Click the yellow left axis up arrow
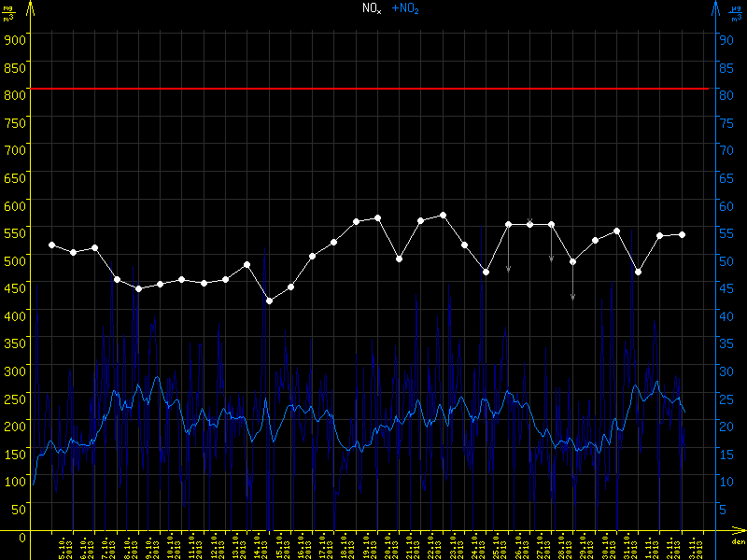 coord(30,9)
